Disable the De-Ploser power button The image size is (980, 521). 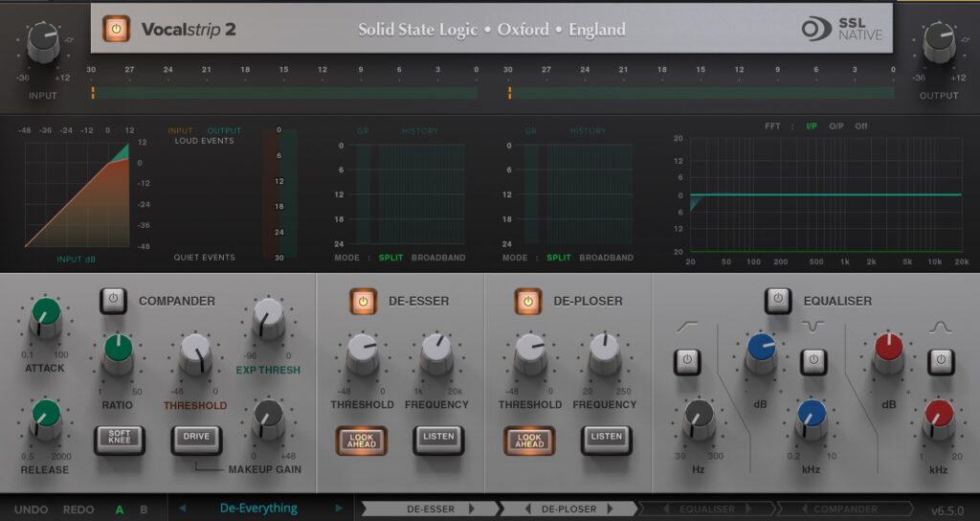[528, 301]
